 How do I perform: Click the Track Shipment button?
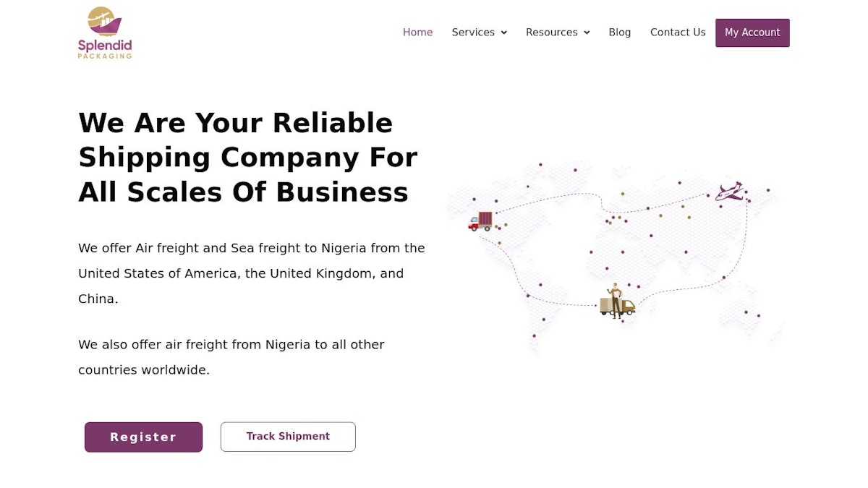[x=288, y=437]
